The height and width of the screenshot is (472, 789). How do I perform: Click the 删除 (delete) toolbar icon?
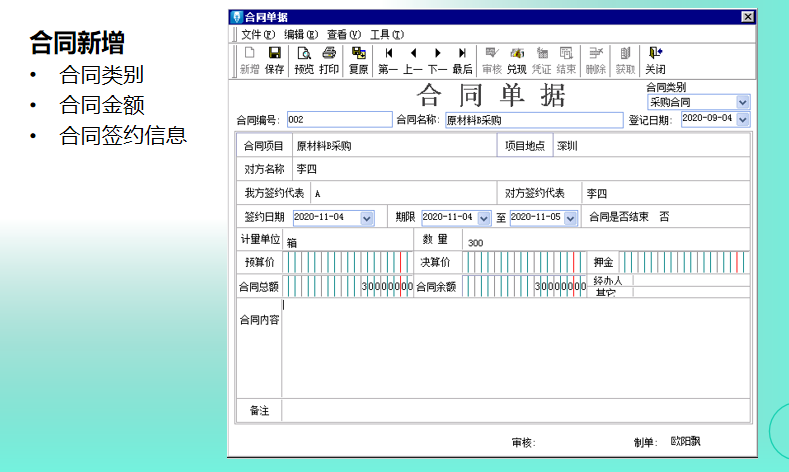pos(596,60)
